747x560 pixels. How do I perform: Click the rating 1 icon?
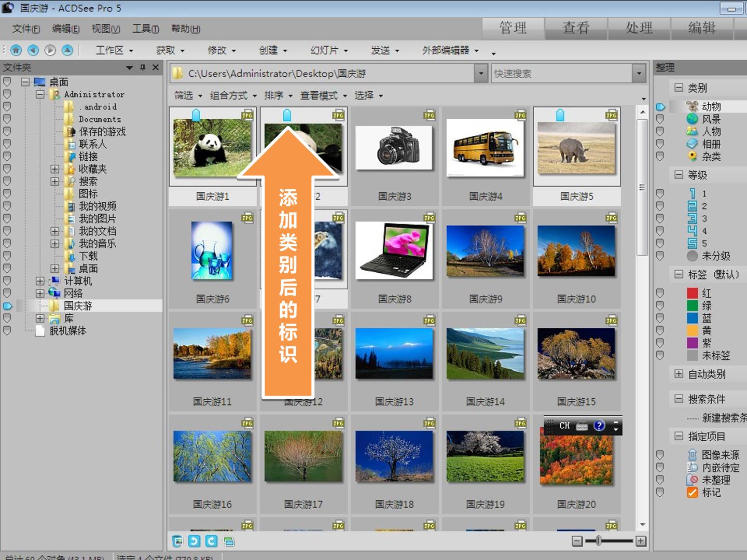[692, 193]
